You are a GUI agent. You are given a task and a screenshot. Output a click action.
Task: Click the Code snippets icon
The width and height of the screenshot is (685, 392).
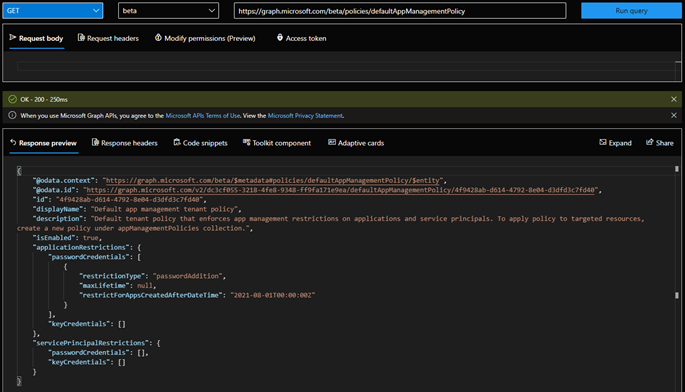[177, 142]
